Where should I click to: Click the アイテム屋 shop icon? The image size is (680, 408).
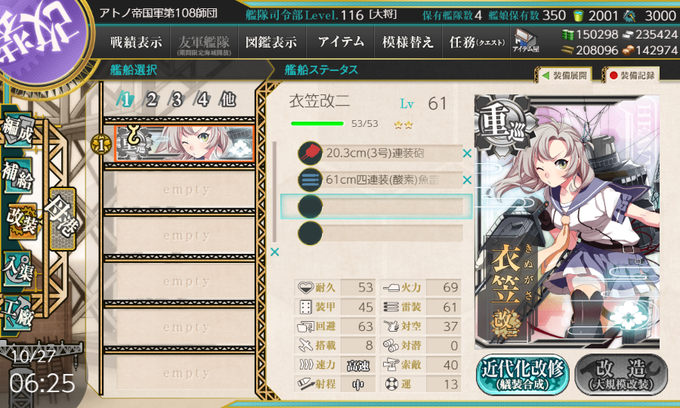526,42
